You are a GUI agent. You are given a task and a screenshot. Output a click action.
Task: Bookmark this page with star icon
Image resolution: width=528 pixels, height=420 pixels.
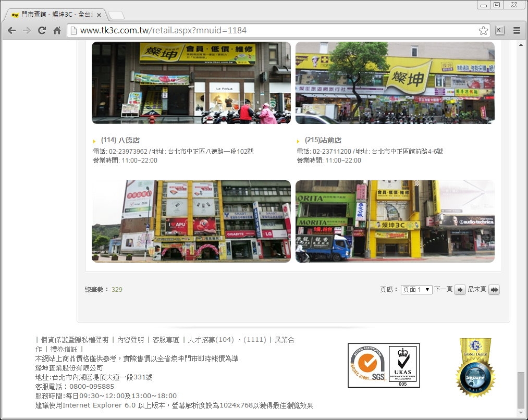point(483,31)
